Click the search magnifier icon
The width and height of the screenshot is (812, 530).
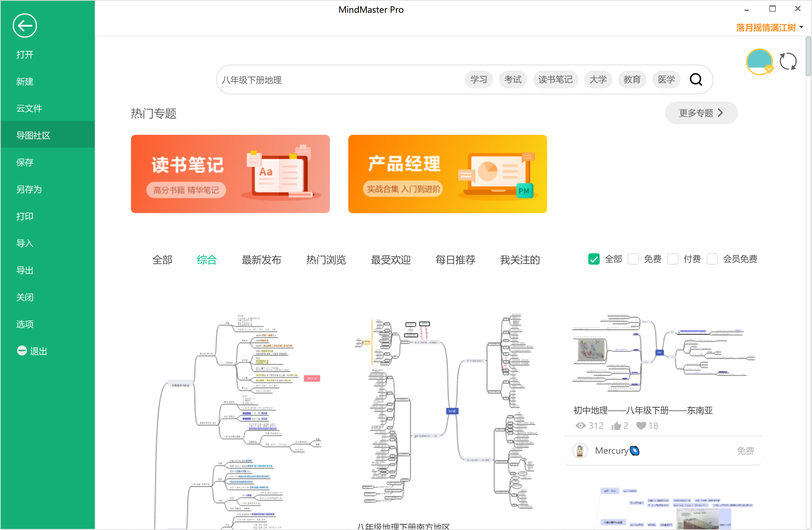coord(696,79)
